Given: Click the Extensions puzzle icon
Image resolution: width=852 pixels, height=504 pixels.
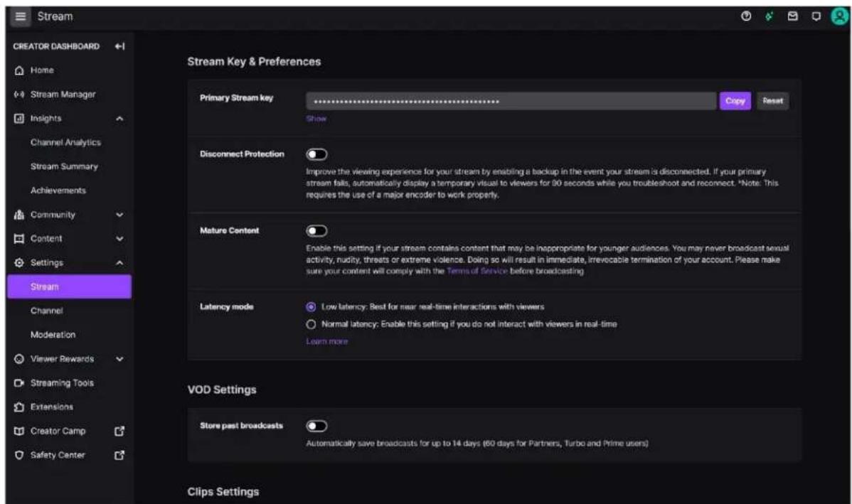Looking at the screenshot, I should [x=19, y=407].
